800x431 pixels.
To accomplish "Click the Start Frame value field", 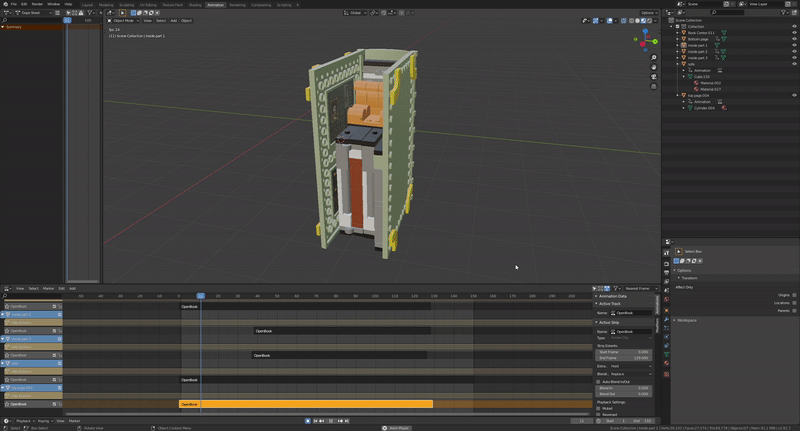I will point(623,352).
